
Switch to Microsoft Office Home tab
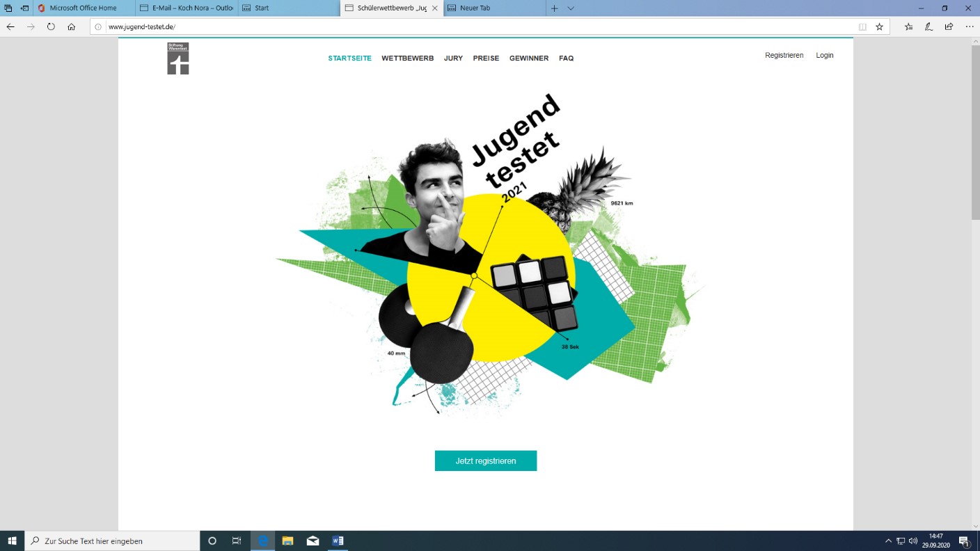point(83,8)
